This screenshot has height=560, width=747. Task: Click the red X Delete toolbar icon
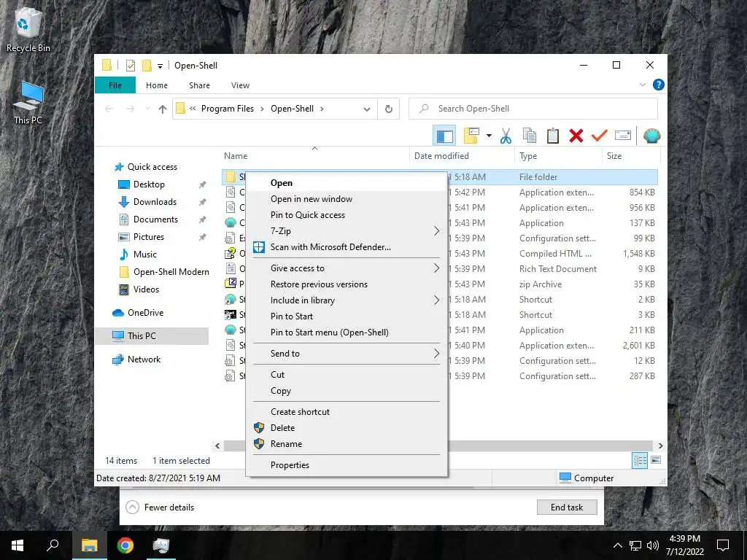click(x=576, y=136)
